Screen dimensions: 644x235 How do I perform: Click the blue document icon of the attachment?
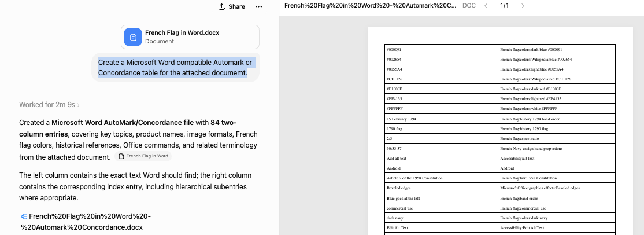click(x=133, y=37)
